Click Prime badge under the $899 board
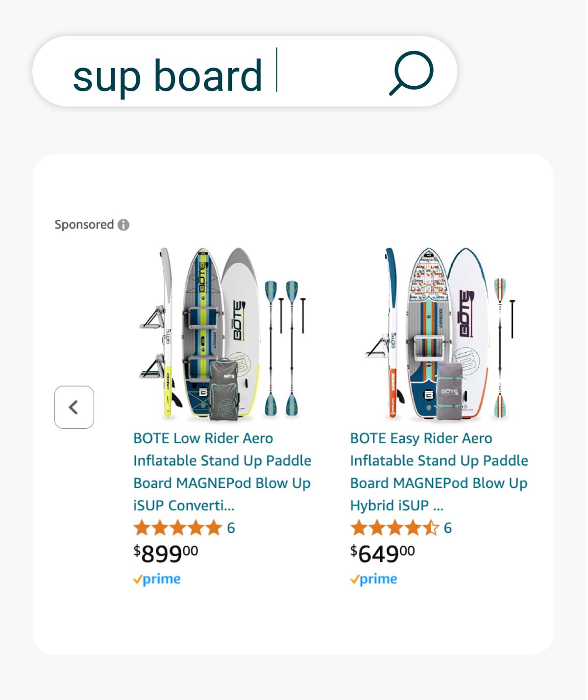 (x=157, y=579)
